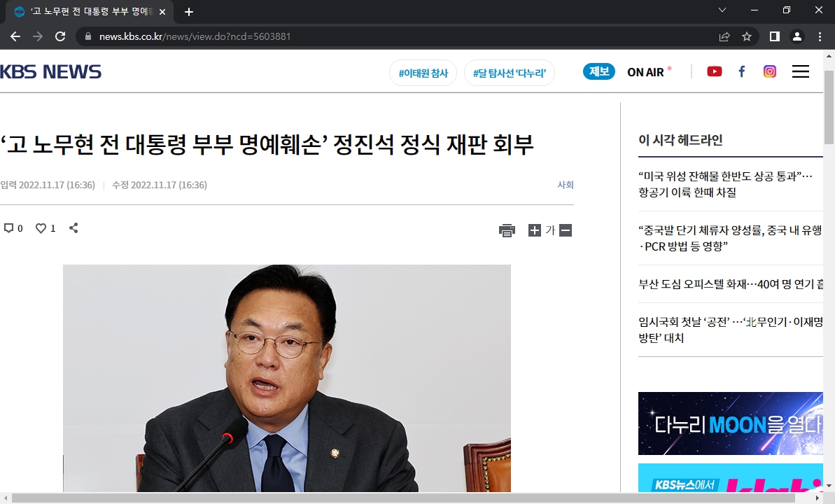This screenshot has height=504, width=835.
Task: Print the article
Action: coord(507,230)
